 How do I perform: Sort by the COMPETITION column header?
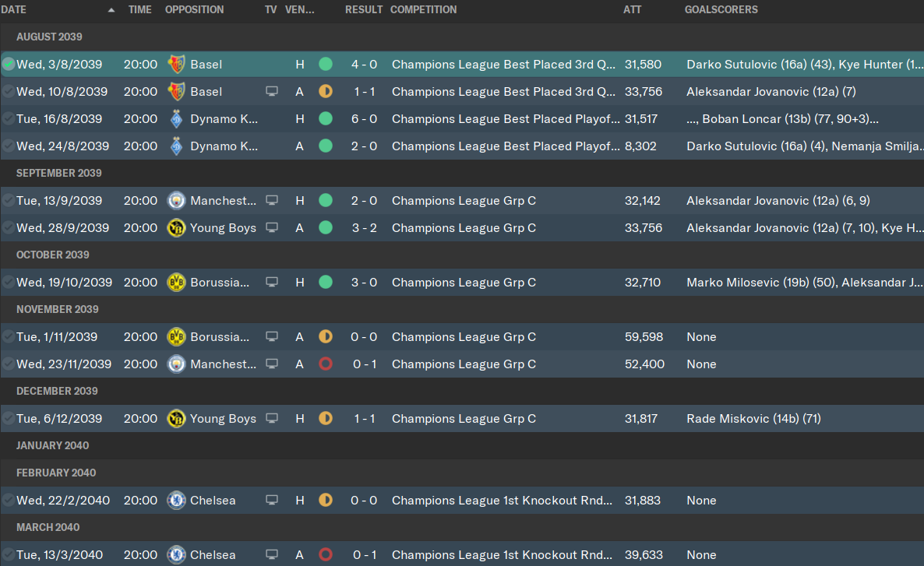[x=423, y=10]
